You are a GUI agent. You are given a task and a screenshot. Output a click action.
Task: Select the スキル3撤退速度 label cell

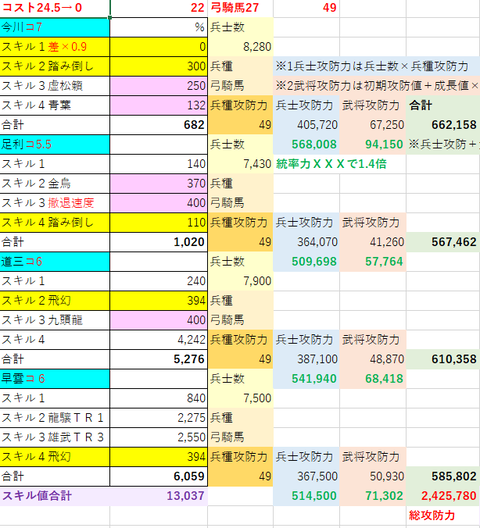point(55,203)
